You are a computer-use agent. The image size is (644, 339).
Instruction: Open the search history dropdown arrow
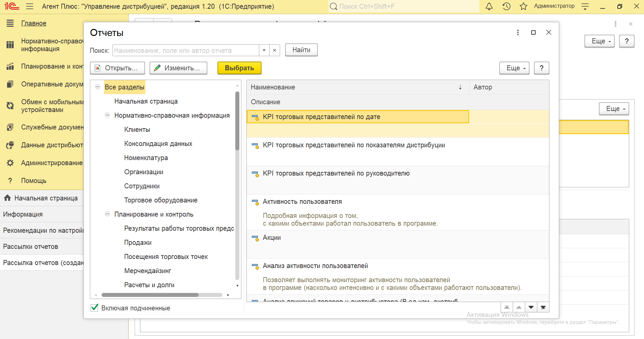point(264,50)
